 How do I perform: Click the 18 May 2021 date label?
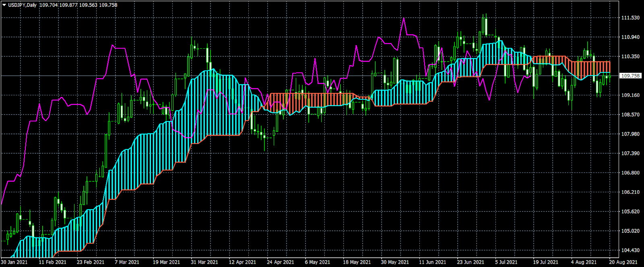tap(357, 262)
